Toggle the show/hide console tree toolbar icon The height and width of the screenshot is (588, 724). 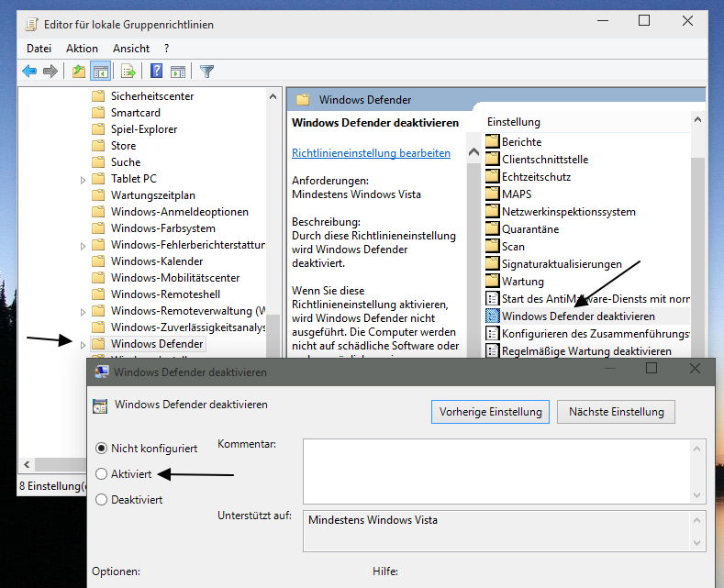[x=101, y=72]
